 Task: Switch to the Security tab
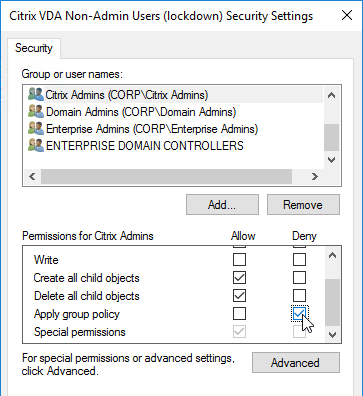pyautogui.click(x=34, y=48)
